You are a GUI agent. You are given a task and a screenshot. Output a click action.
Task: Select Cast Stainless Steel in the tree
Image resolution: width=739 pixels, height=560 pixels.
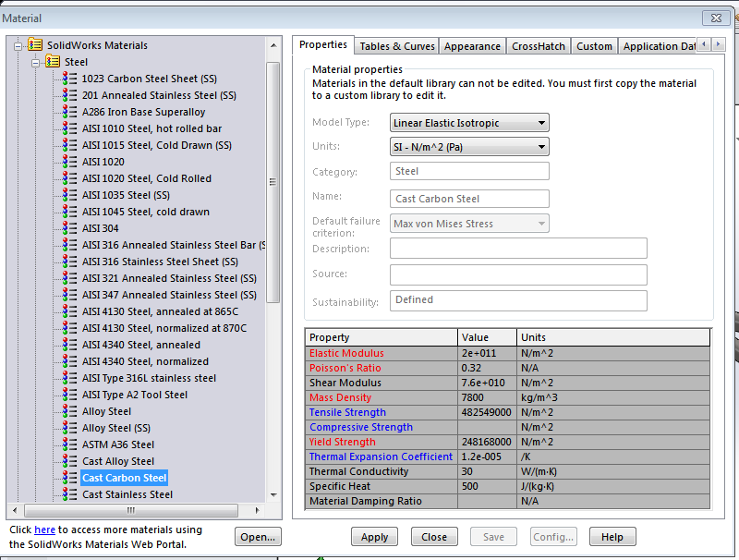(127, 494)
